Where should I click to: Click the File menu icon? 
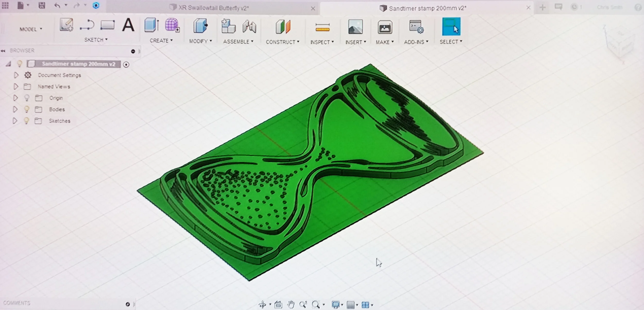click(20, 5)
